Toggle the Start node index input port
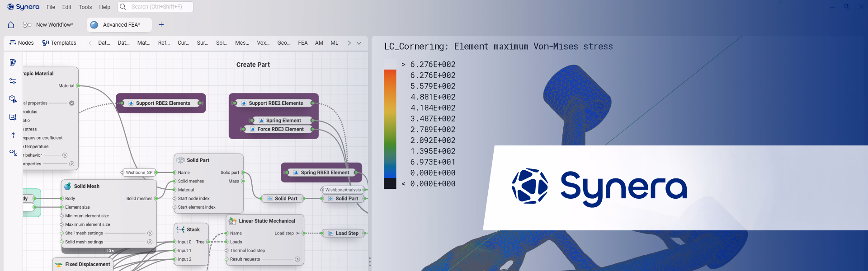868x271 pixels. 174,199
